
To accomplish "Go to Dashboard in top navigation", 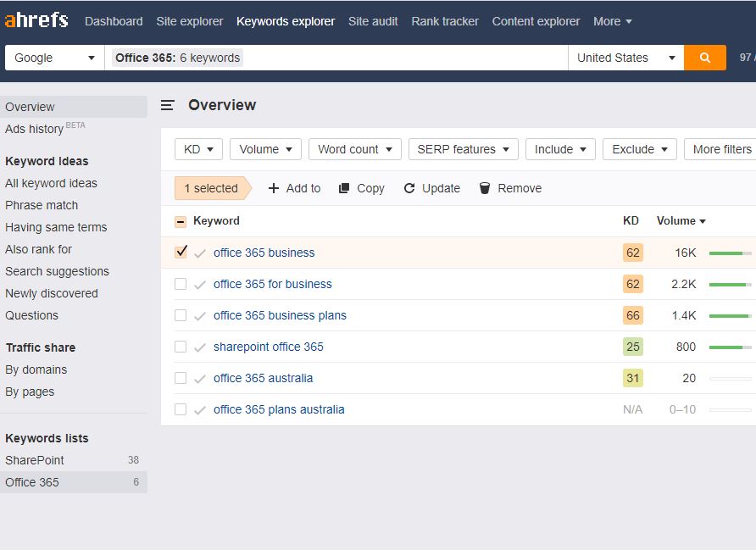I will [114, 21].
